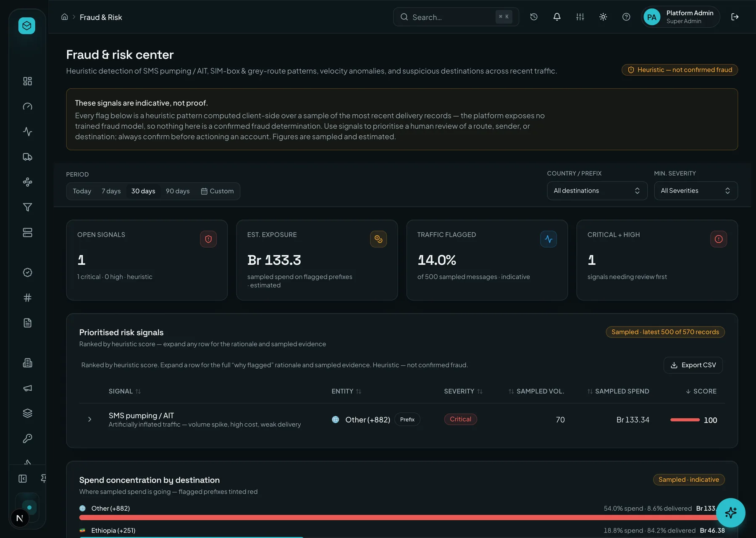Click the Fraud & Risk breadcrumb

[x=101, y=17]
